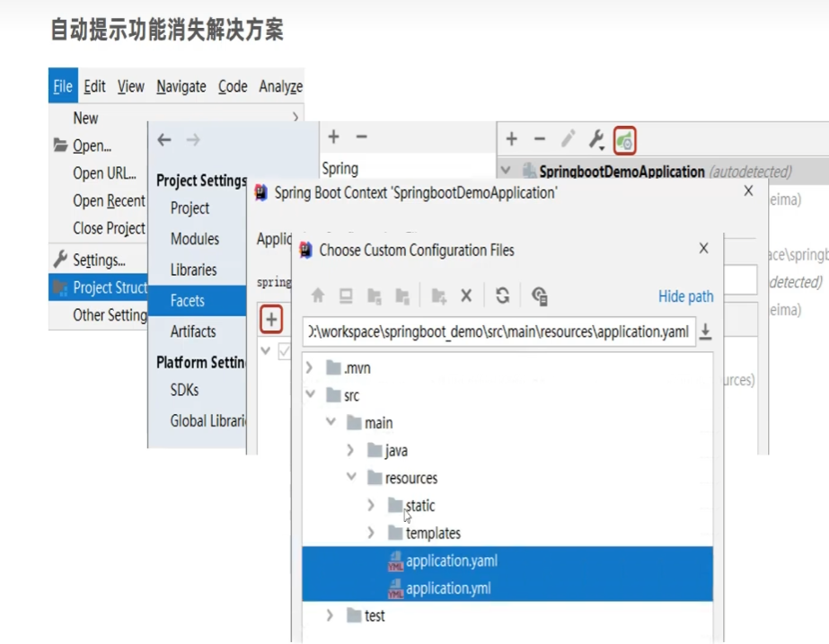Collapse the chevron next to the checkbox
Screen dimensions: 829x644
click(266, 350)
